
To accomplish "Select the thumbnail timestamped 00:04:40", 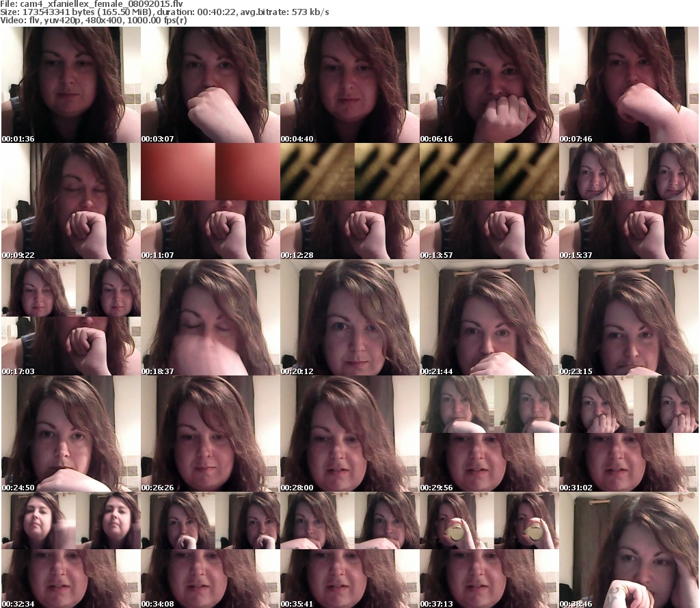I will point(350,85).
